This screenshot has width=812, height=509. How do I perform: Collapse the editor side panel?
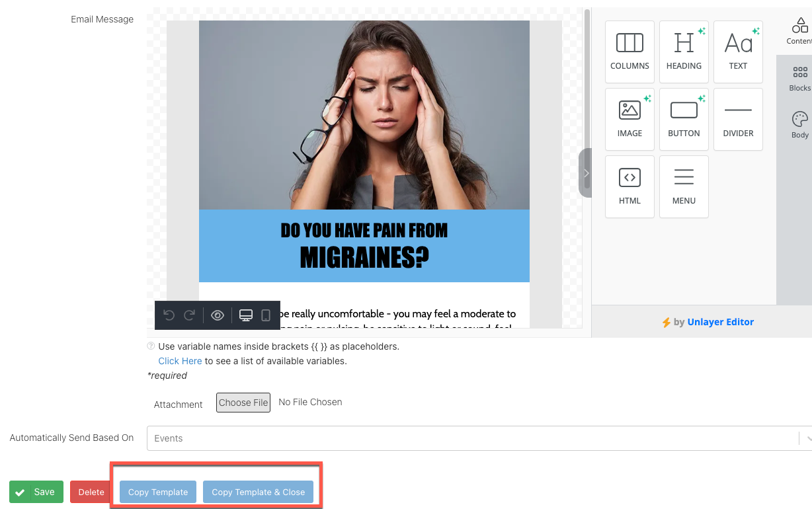[585, 173]
